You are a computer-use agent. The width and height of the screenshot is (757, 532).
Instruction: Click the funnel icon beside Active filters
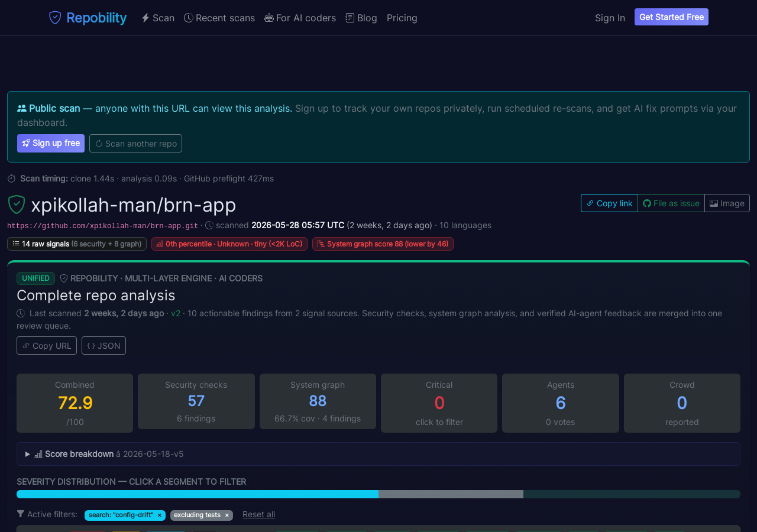(x=21, y=514)
